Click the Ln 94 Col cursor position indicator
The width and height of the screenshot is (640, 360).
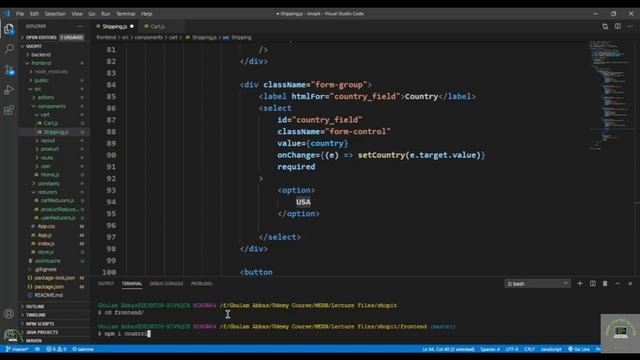(448, 349)
